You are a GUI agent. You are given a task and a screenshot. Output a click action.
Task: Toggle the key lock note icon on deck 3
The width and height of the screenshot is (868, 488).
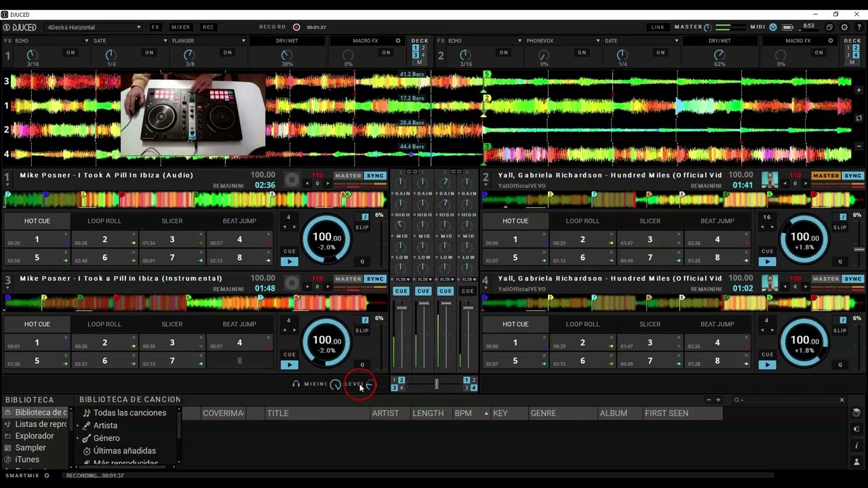[365, 320]
